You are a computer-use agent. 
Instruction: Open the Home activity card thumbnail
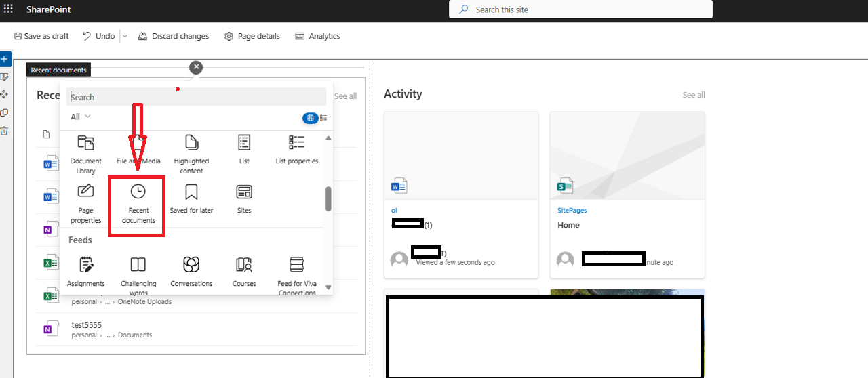[x=627, y=156]
